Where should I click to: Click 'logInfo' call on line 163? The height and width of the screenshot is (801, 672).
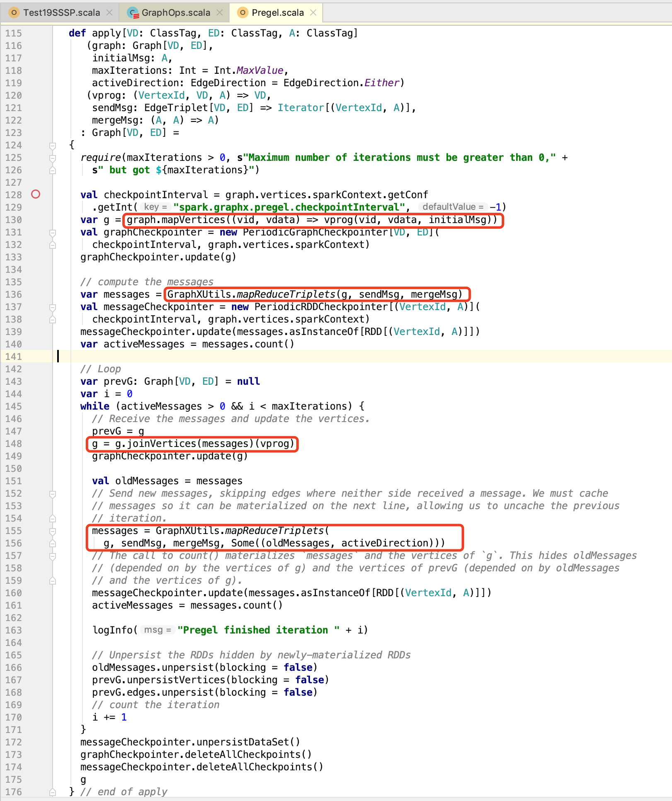point(112,630)
